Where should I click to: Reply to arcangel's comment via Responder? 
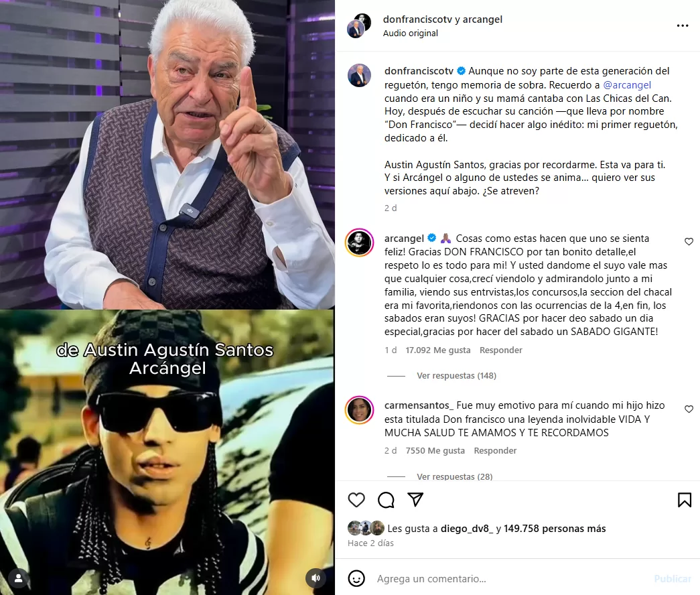(x=501, y=350)
